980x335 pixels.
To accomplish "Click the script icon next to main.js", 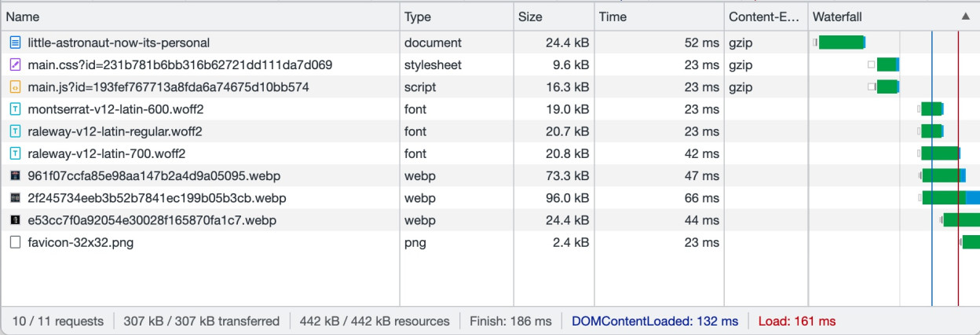I will pos(15,87).
